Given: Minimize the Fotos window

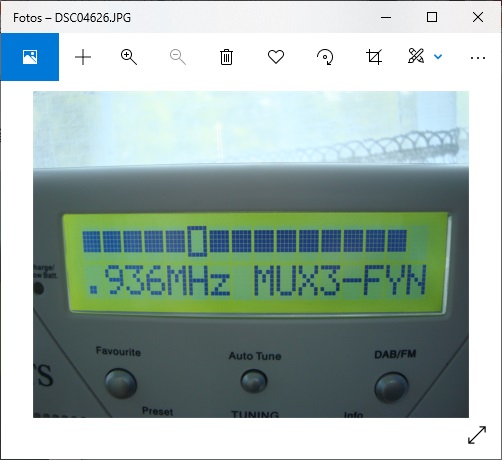Looking at the screenshot, I should click(x=386, y=17).
